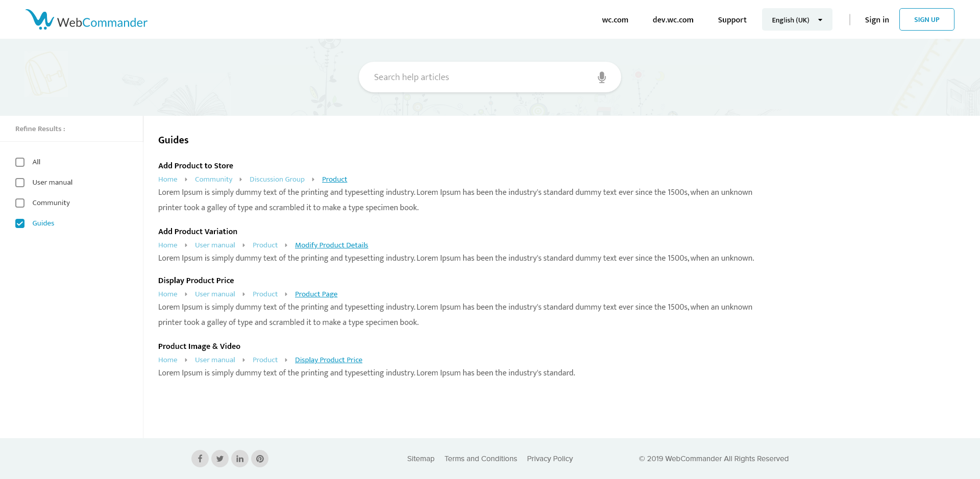Image resolution: width=980 pixels, height=479 pixels.
Task: Tick the Community filter checkbox
Action: (x=20, y=203)
